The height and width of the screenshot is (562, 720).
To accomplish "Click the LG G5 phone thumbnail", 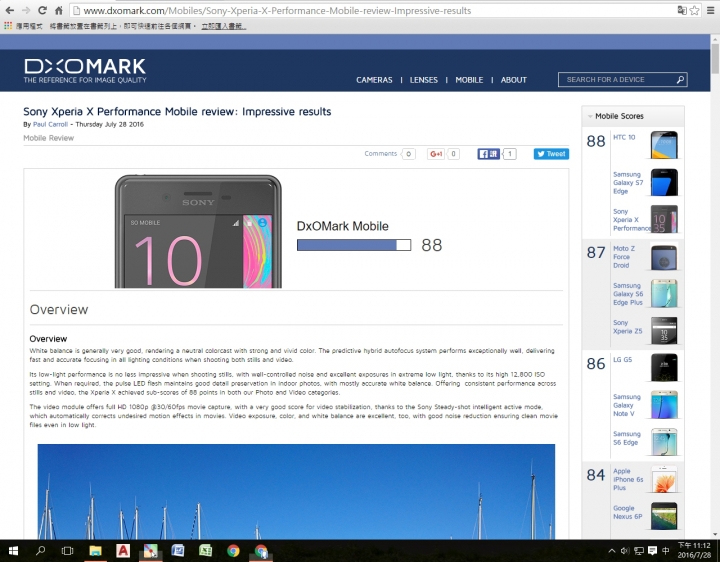I will click(x=664, y=368).
